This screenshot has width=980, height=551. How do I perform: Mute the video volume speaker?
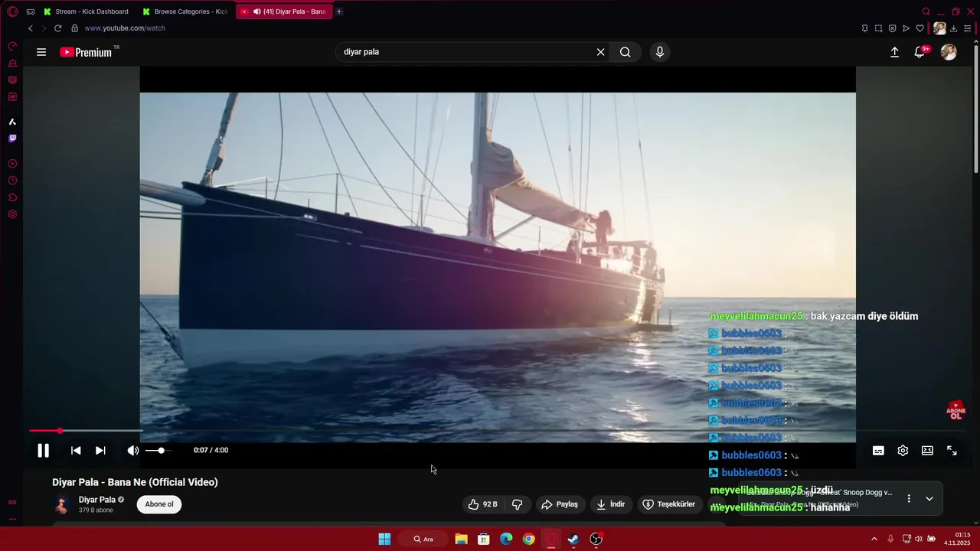pyautogui.click(x=133, y=451)
